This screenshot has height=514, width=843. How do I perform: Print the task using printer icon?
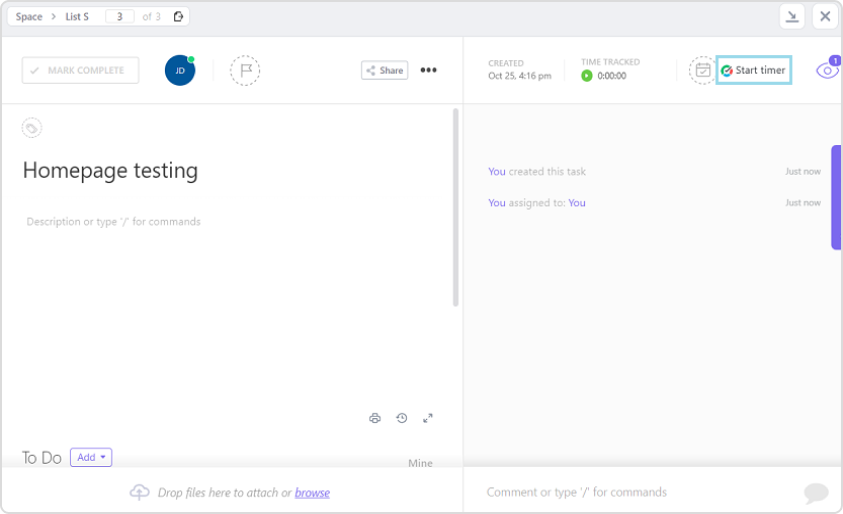[375, 418]
